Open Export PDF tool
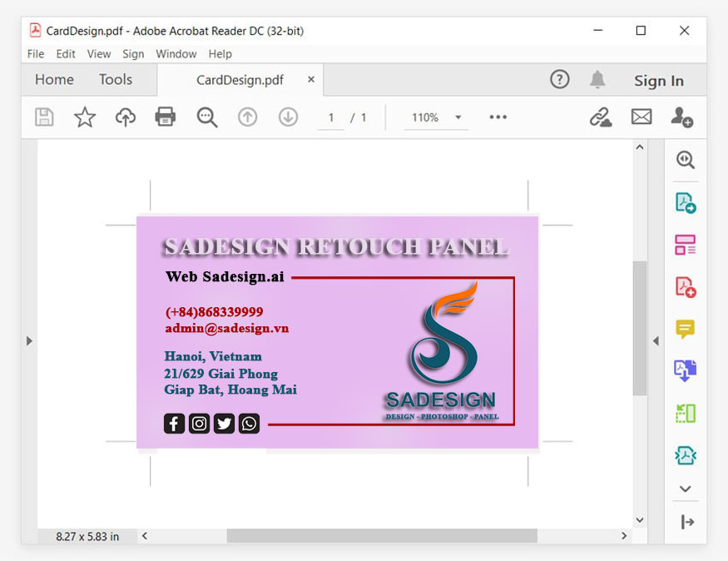Viewport: 728px width, 561px height. [686, 203]
